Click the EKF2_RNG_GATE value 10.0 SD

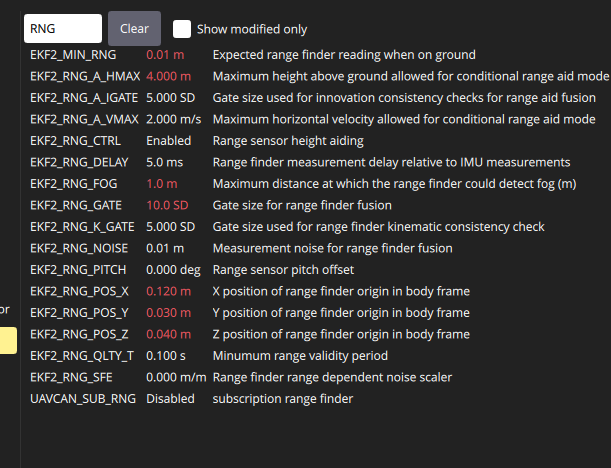tap(169, 205)
